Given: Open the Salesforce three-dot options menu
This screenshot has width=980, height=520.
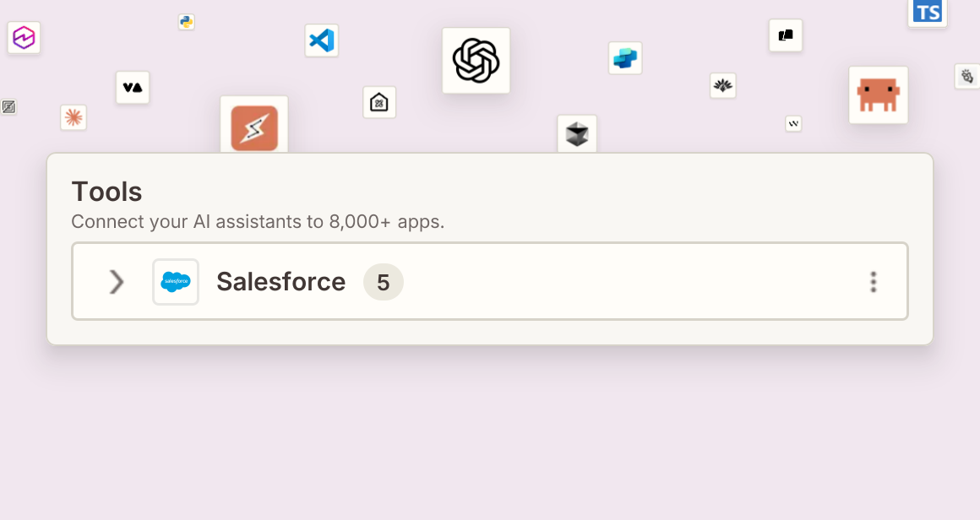Looking at the screenshot, I should [x=874, y=282].
